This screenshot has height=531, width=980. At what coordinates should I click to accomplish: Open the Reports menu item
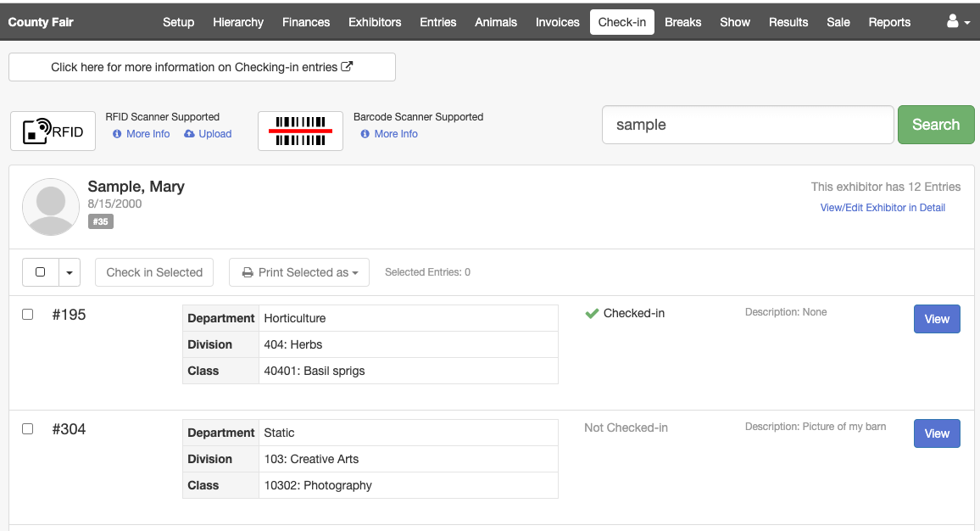point(889,22)
